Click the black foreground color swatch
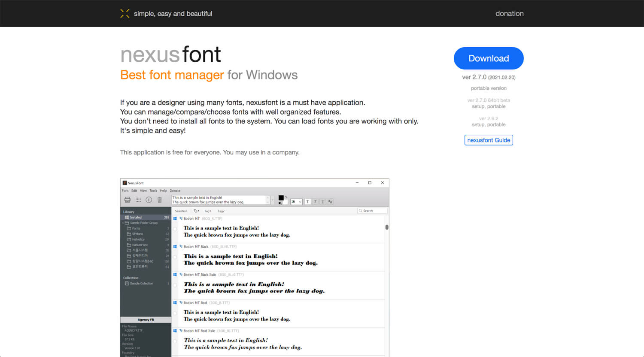Image resolution: width=644 pixels, height=357 pixels. (281, 198)
